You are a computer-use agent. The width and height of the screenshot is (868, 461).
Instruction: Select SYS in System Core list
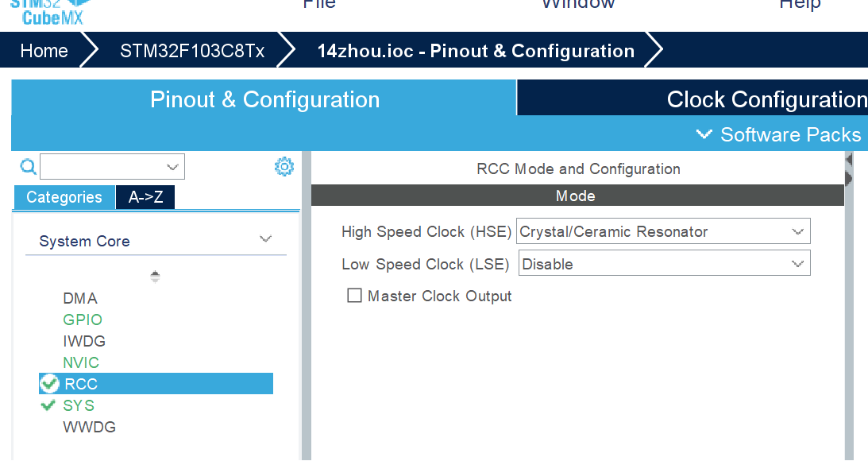(x=79, y=405)
